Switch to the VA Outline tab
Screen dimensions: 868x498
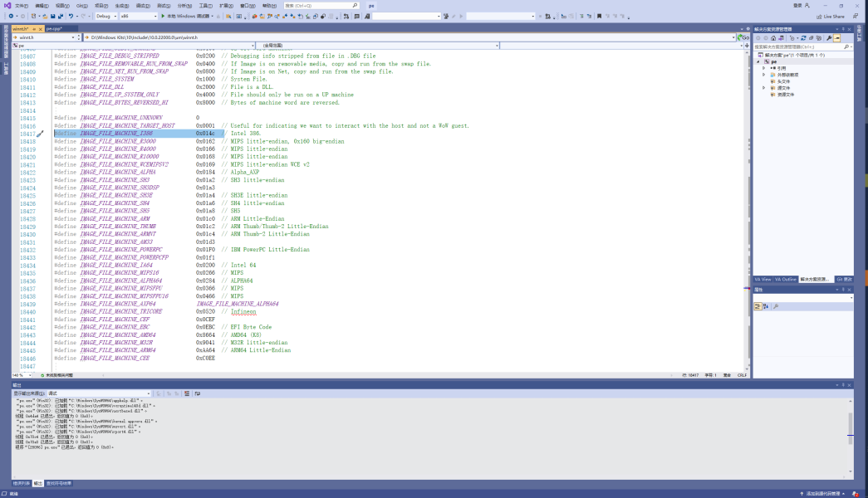pos(786,279)
